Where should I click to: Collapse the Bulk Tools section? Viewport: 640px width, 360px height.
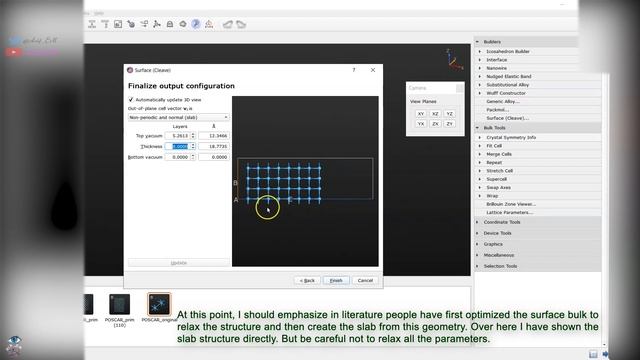[x=477, y=128]
